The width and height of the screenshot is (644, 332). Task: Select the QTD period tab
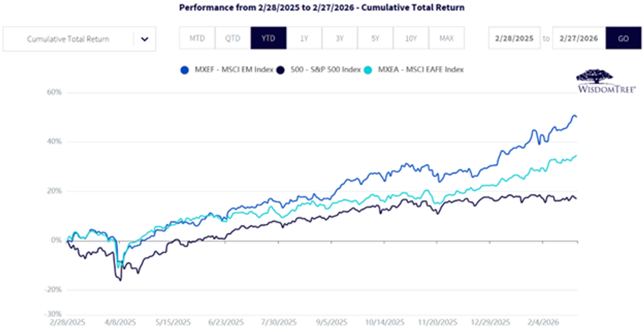point(233,39)
